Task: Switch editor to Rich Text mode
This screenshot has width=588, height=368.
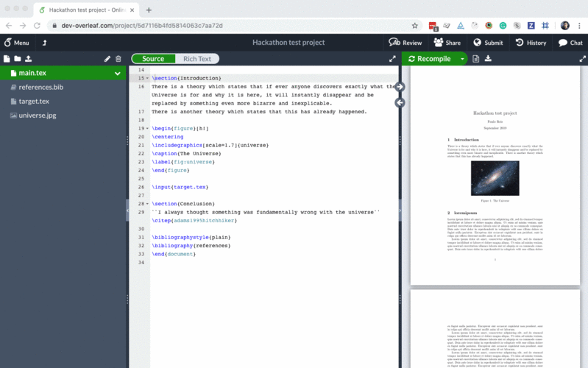Action: tap(196, 59)
